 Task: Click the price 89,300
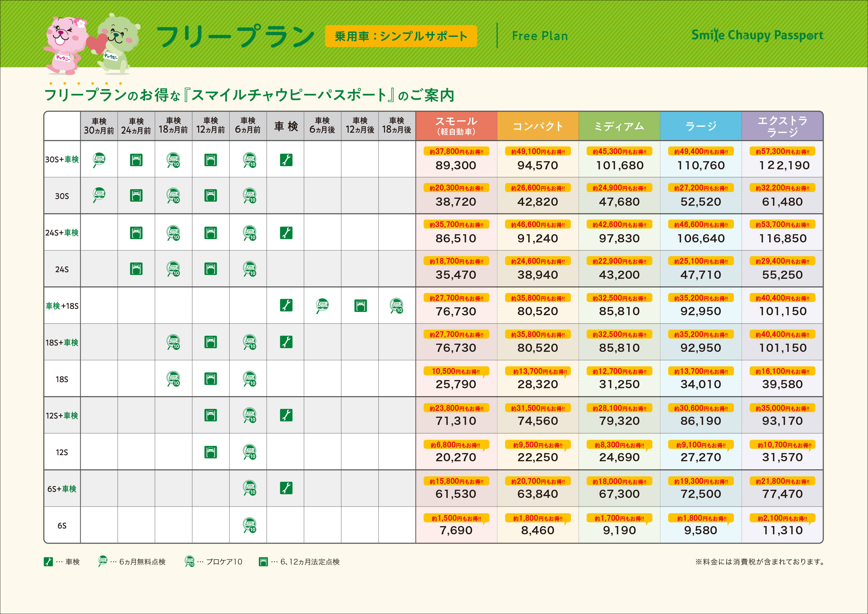[x=456, y=165]
